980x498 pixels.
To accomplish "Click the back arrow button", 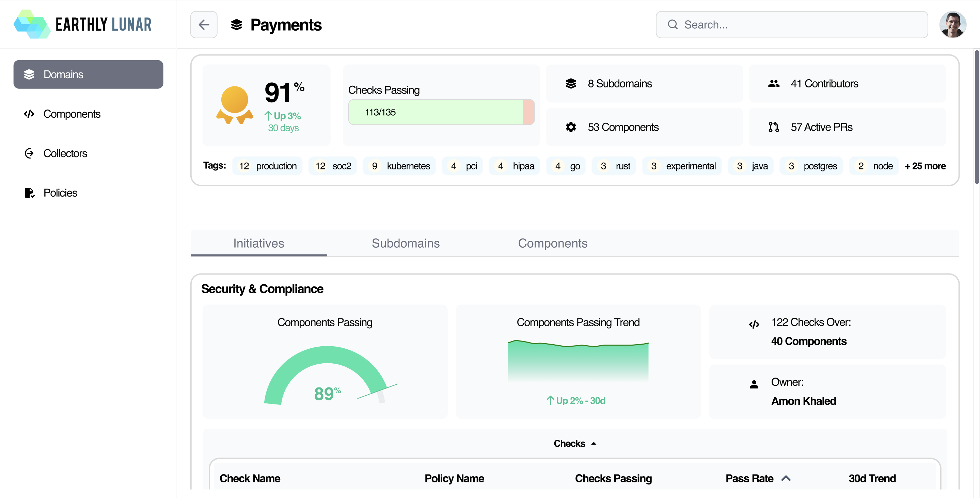I will [204, 25].
